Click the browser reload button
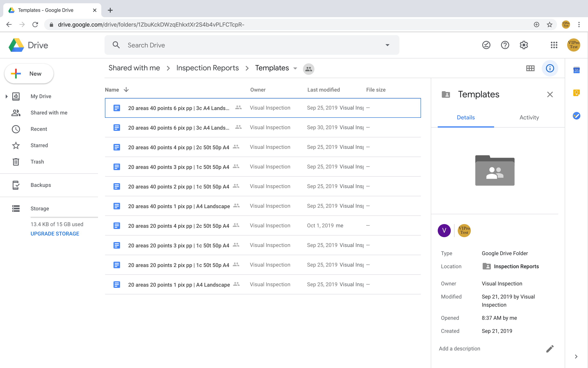 [35, 25]
